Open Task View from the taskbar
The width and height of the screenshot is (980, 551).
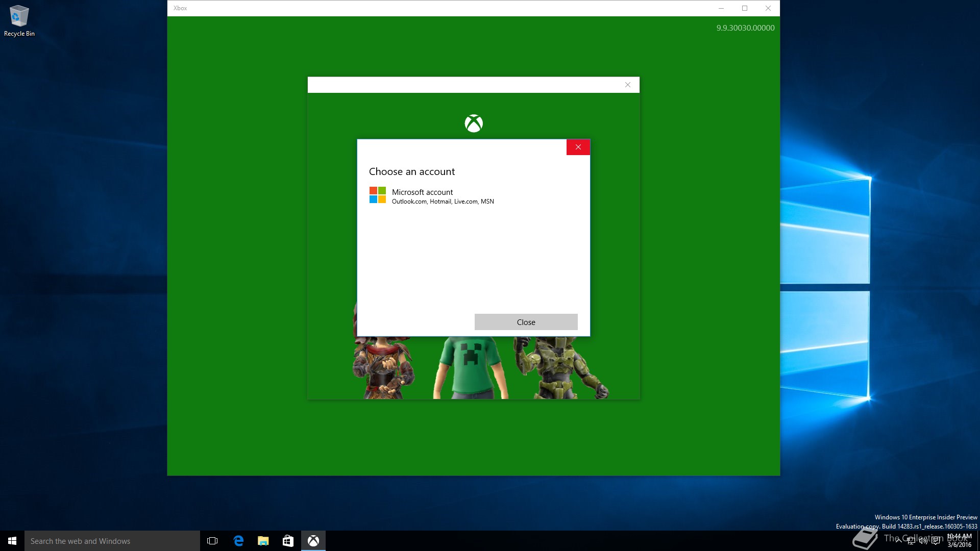(x=212, y=541)
